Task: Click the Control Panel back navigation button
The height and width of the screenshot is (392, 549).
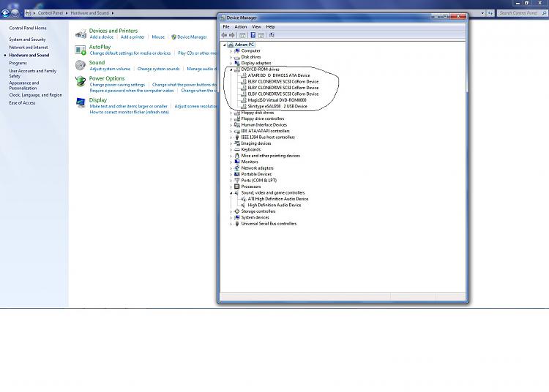Action: (5, 13)
